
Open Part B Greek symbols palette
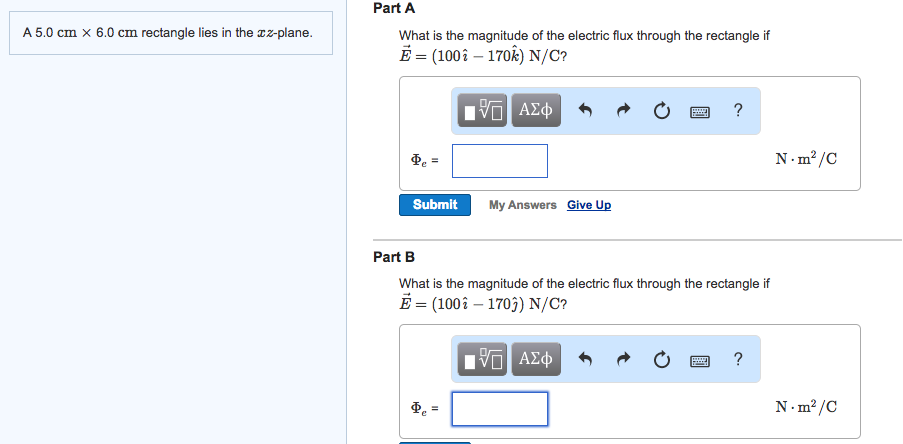pos(536,359)
